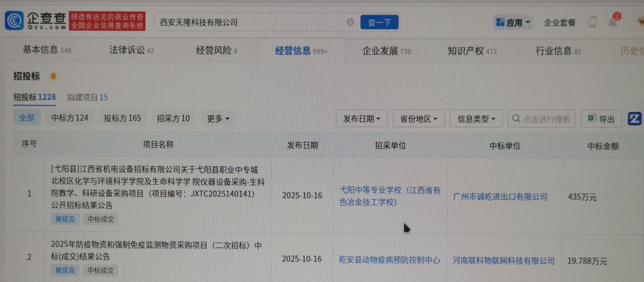Click the 中标金额 column header
Viewport: 644px width, 282px height.
click(603, 146)
